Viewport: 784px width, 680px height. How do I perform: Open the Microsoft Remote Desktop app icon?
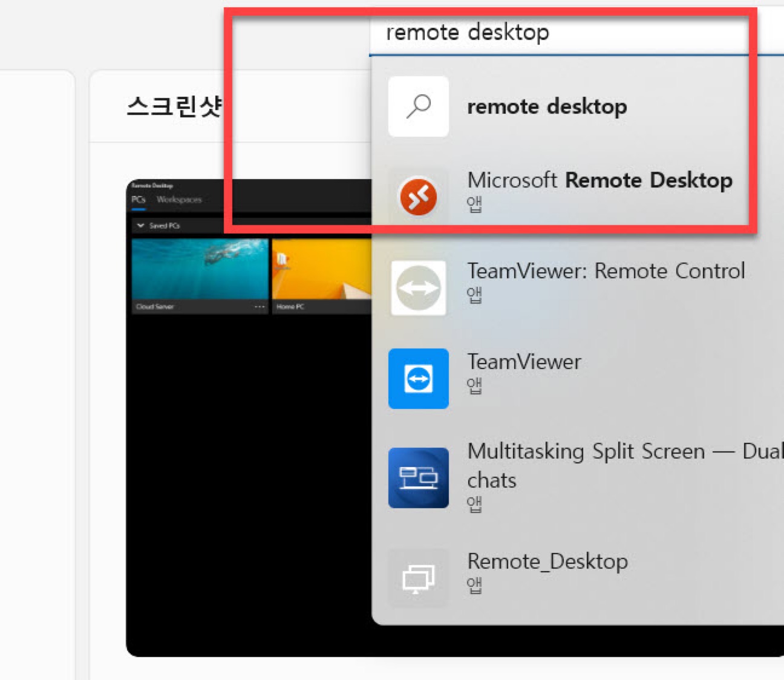click(x=419, y=197)
